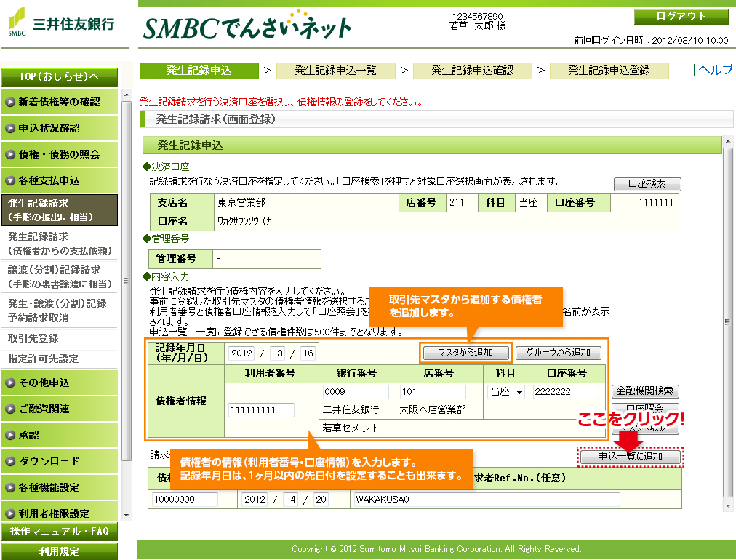The image size is (736, 560).
Task: Open the ヘルプ link
Action: click(716, 70)
